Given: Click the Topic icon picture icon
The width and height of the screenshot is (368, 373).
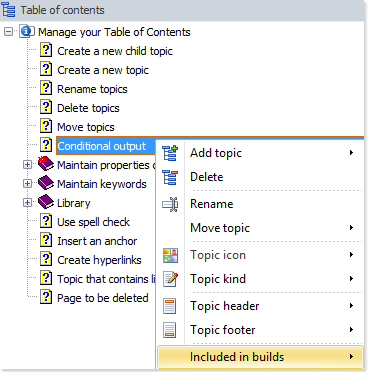Looking at the screenshot, I should pos(170,255).
